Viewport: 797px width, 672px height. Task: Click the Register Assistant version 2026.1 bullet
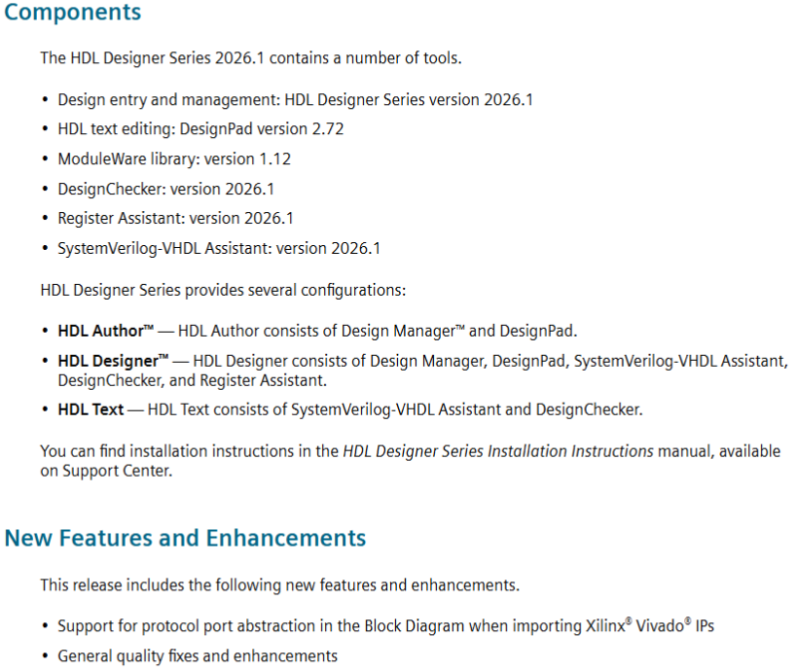tap(175, 218)
